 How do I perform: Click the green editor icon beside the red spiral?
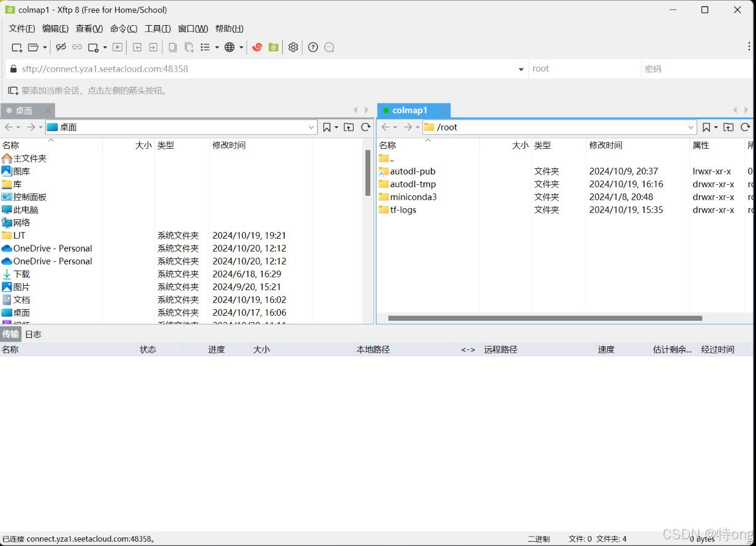[273, 47]
